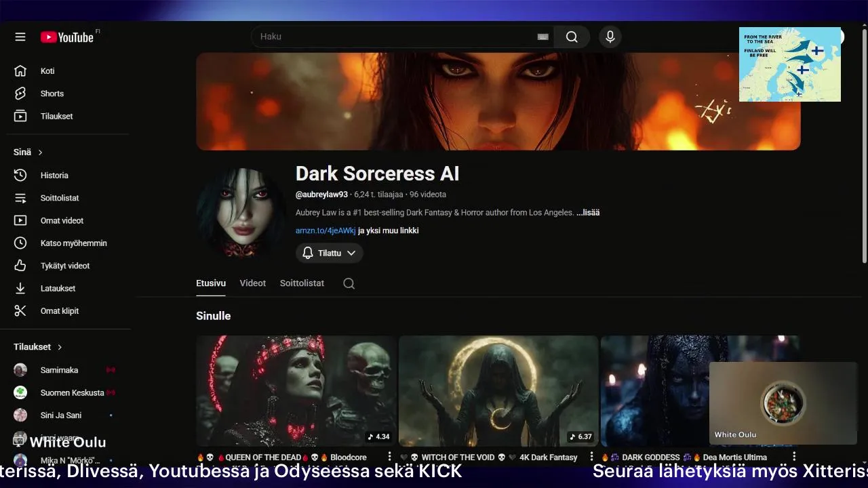
Task: Open WITCH OF THE VOID video title
Action: (x=488, y=457)
